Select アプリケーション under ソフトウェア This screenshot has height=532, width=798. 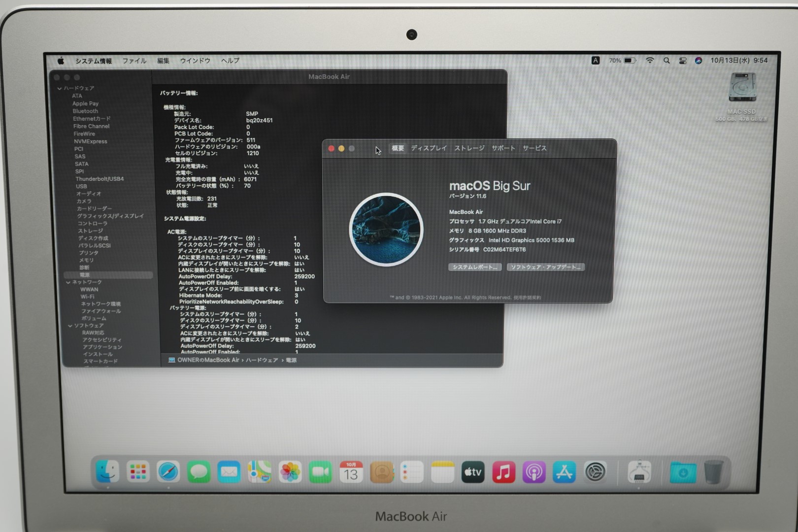[102, 347]
